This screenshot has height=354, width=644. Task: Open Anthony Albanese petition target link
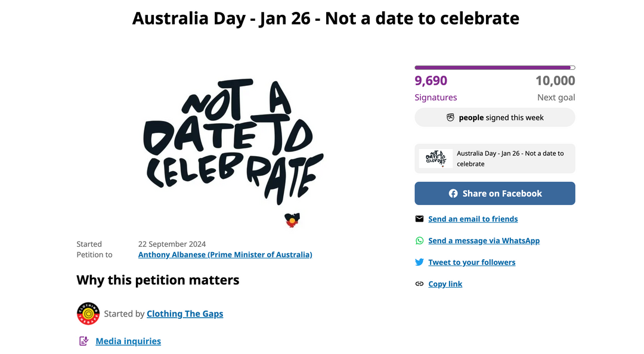pyautogui.click(x=225, y=254)
